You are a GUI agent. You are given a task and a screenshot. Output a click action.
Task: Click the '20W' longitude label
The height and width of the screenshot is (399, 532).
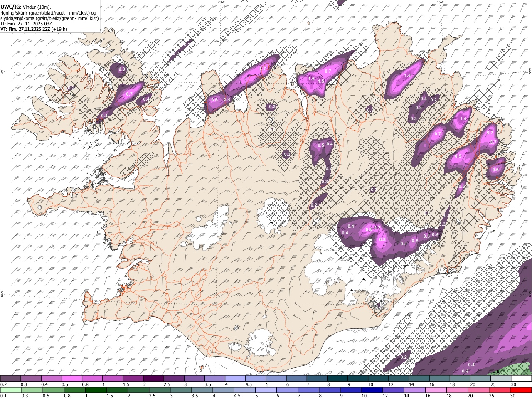pyautogui.click(x=221, y=2)
